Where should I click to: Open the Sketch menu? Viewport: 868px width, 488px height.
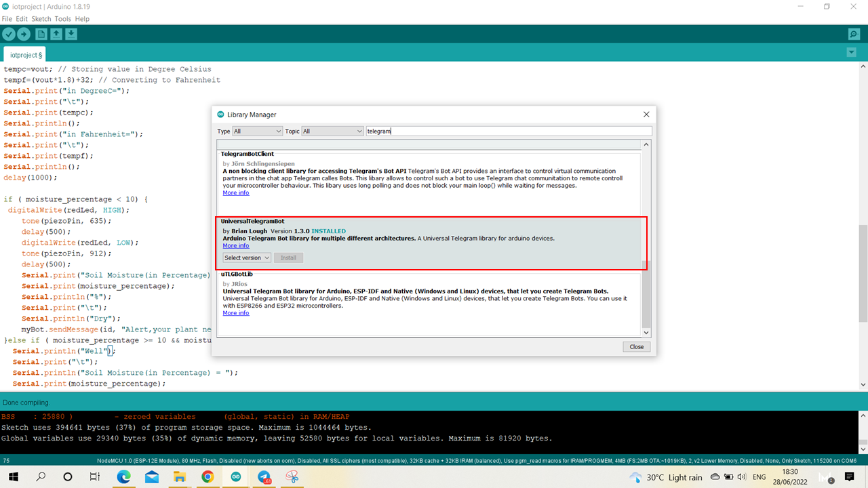(x=41, y=19)
